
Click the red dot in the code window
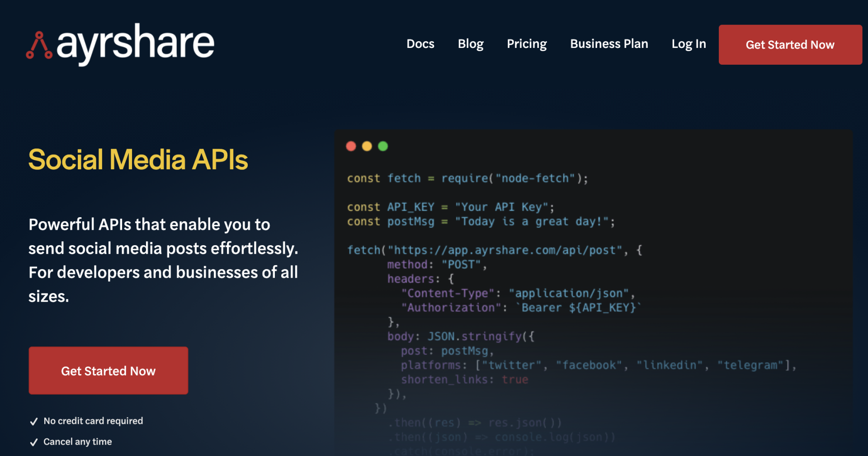[351, 146]
